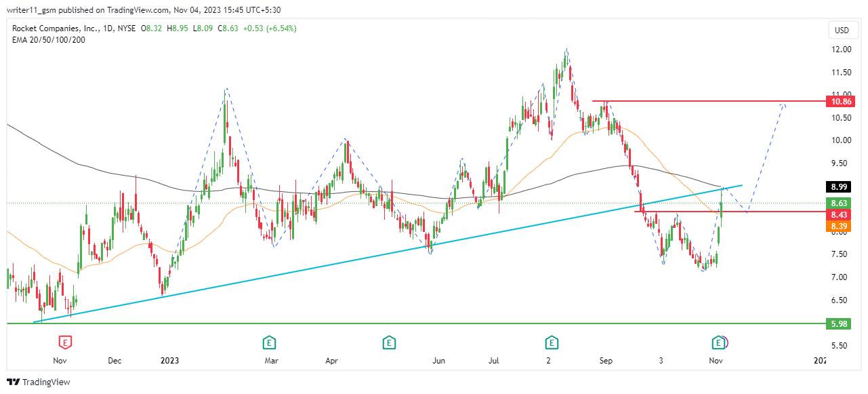Screen dimensions: 868x394
Task: Click the +0.53 (+6.54%) change value
Action: coord(270,28)
